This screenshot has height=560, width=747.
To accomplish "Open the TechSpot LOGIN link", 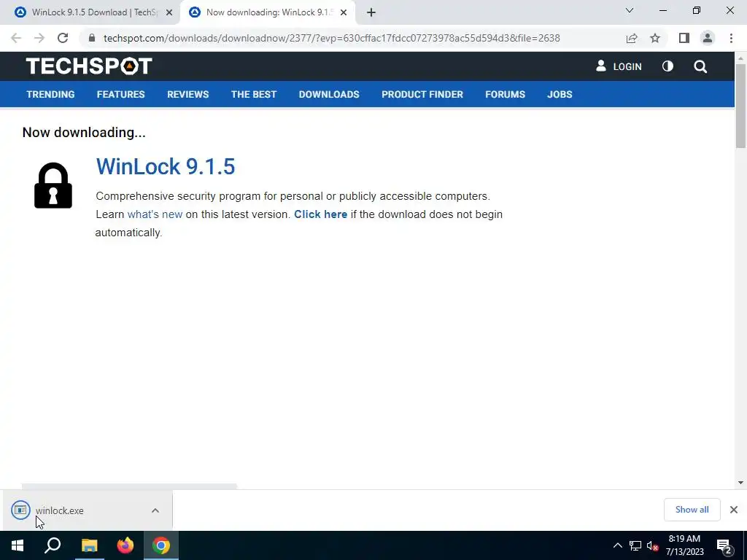I will [619, 66].
